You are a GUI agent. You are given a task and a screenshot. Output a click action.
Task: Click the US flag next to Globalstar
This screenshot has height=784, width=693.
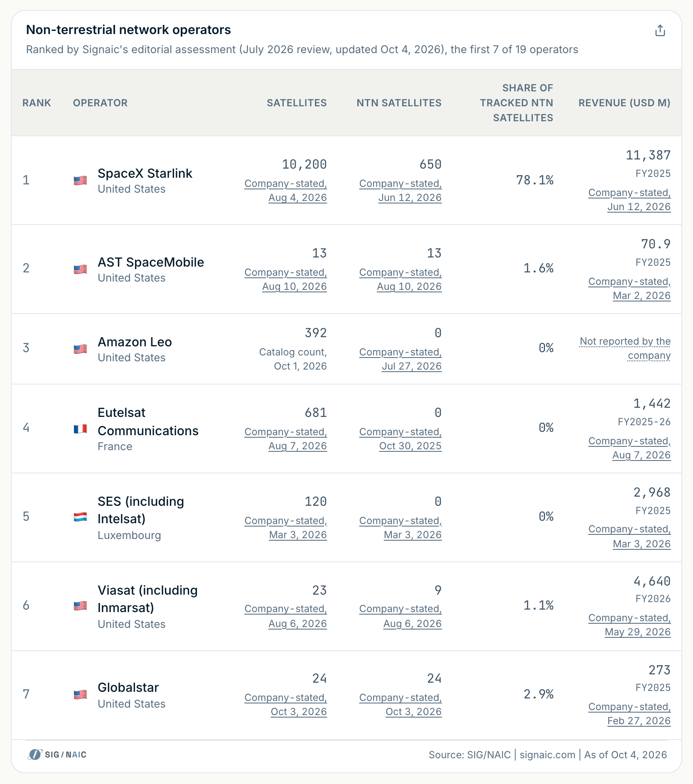coord(80,695)
